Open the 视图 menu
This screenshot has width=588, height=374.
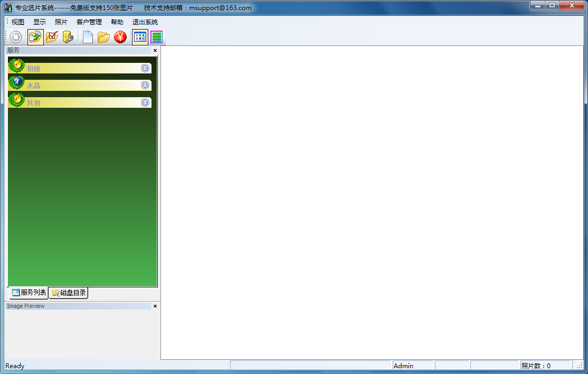click(x=17, y=22)
